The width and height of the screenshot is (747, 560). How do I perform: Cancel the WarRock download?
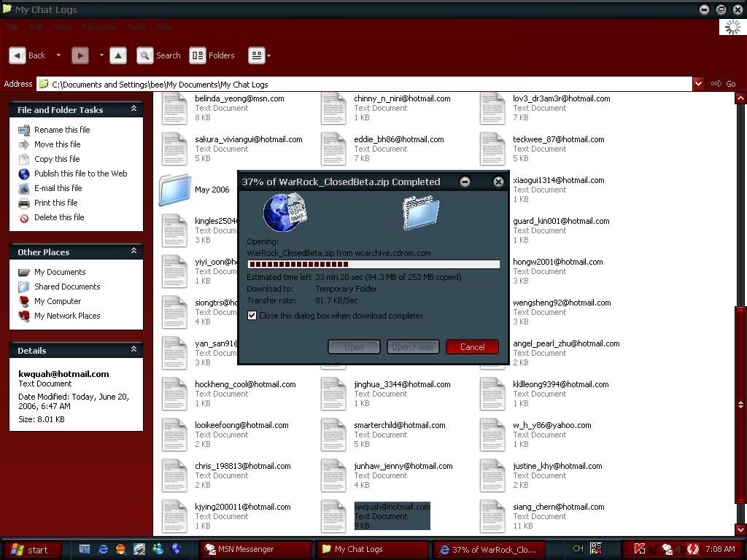click(472, 347)
